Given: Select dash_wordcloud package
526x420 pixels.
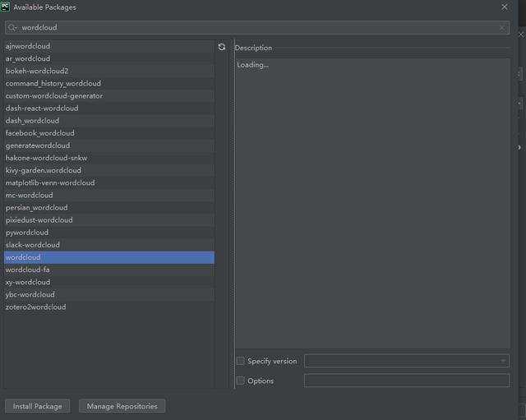Looking at the screenshot, I should click(x=109, y=121).
